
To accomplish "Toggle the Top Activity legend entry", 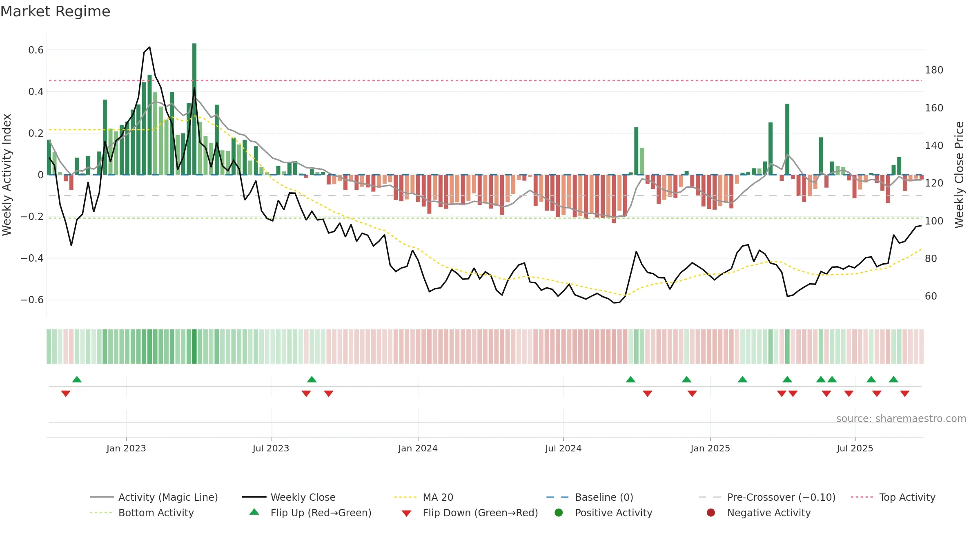I will 893,497.
